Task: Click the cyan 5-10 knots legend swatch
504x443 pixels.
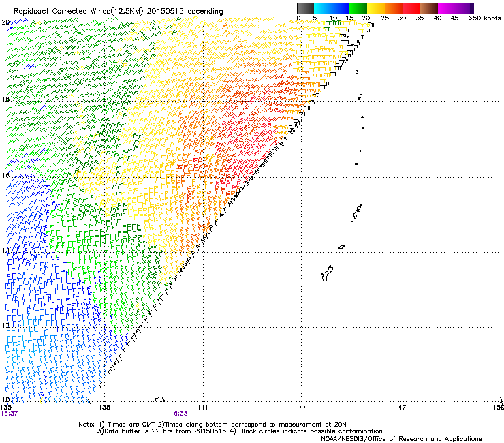Action: pos(323,8)
